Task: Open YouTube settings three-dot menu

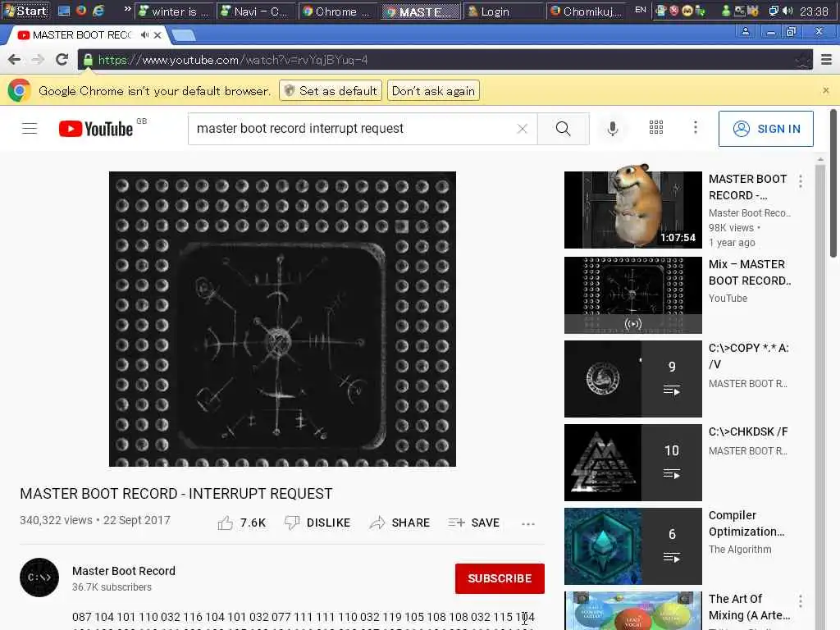Action: pyautogui.click(x=696, y=127)
